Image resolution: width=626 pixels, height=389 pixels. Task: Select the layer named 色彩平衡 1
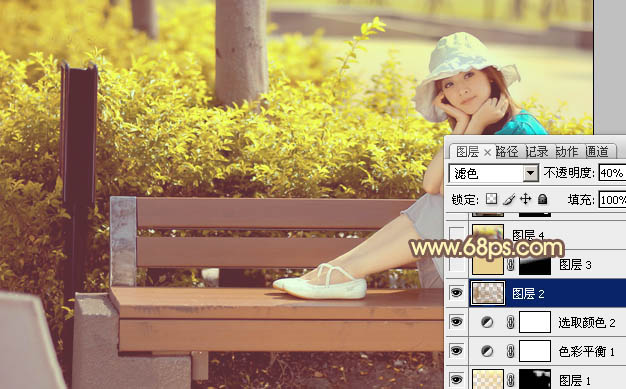(x=586, y=351)
